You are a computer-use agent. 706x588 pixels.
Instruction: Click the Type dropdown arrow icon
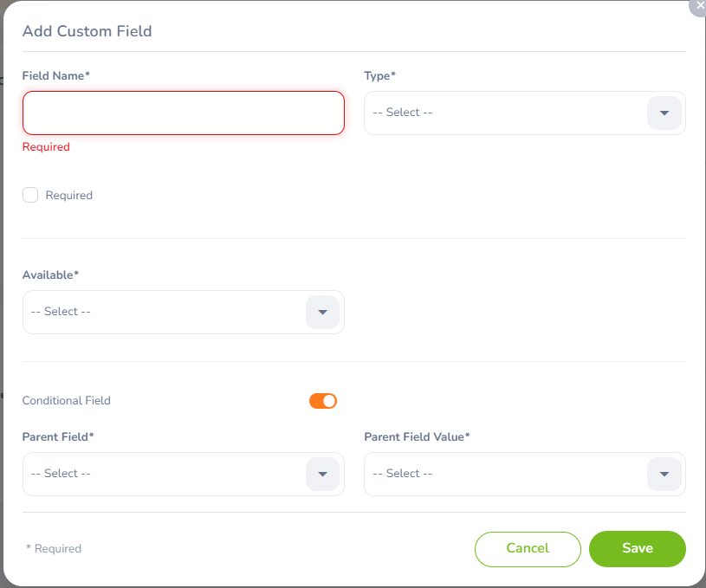(x=664, y=113)
